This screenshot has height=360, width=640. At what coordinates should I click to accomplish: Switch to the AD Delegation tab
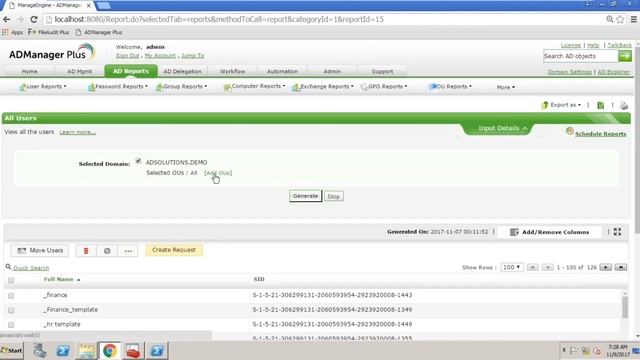click(x=182, y=71)
